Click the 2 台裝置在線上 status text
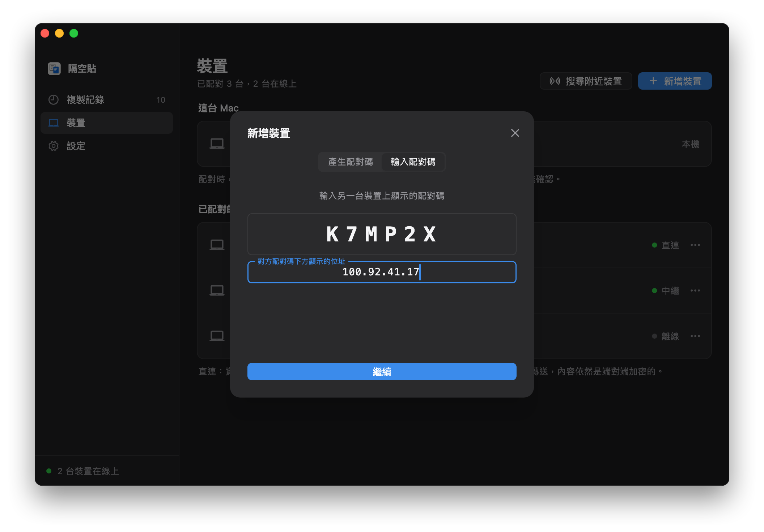Image resolution: width=764 pixels, height=532 pixels. [88, 471]
